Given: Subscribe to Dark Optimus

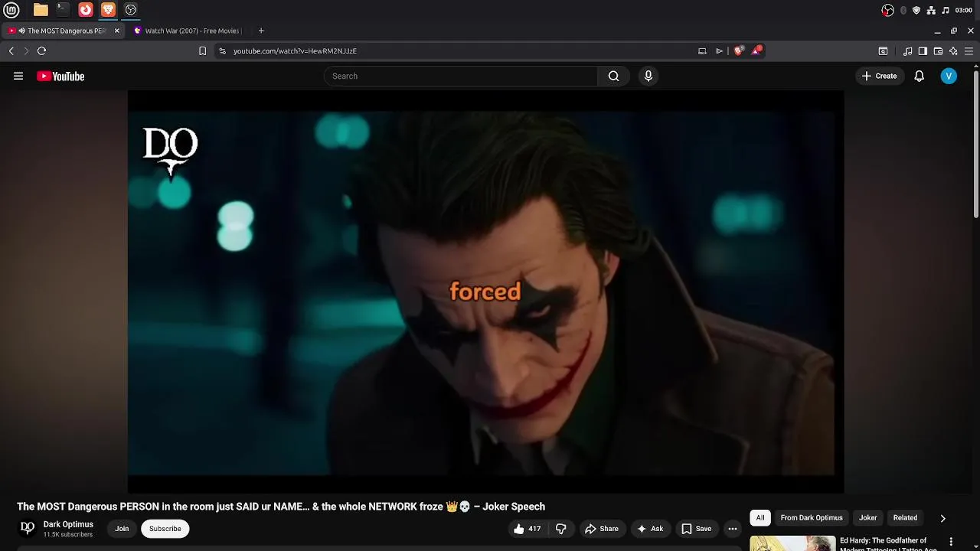Looking at the screenshot, I should click(165, 529).
